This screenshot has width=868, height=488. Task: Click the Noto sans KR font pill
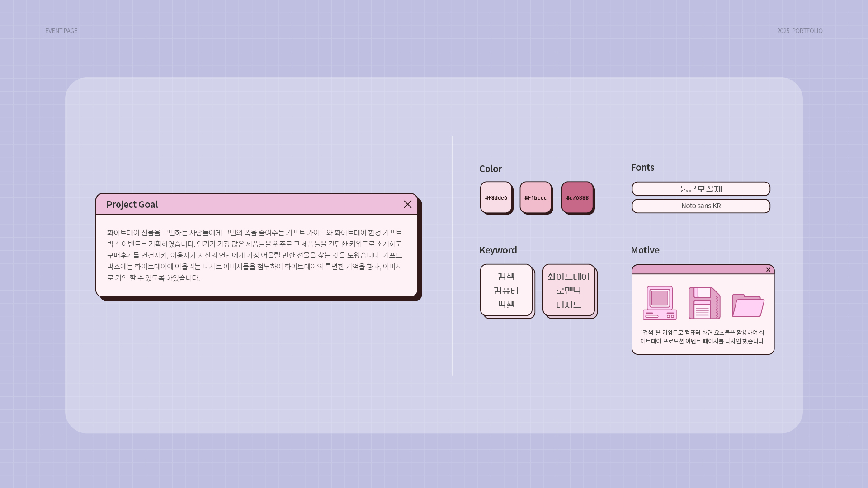701,206
